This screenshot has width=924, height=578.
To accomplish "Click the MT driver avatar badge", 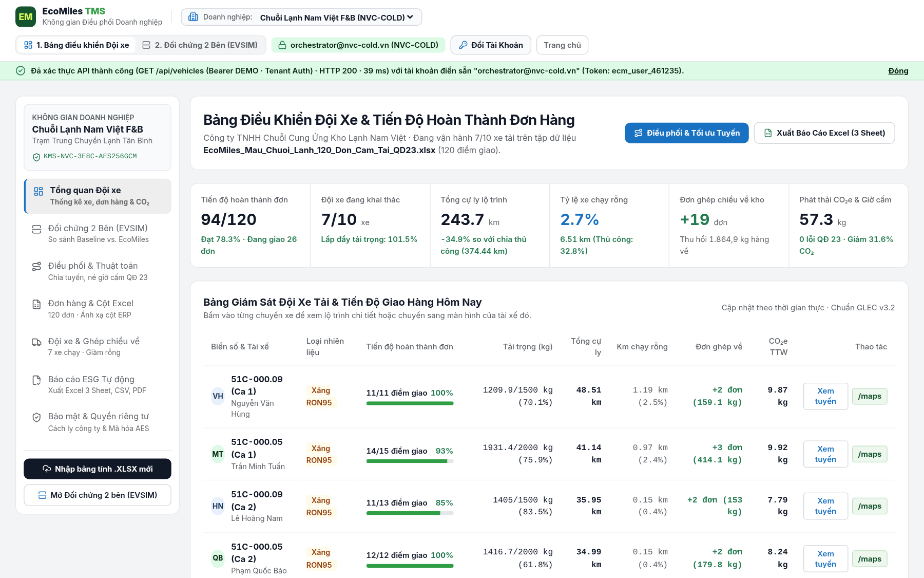I will pyautogui.click(x=218, y=454).
